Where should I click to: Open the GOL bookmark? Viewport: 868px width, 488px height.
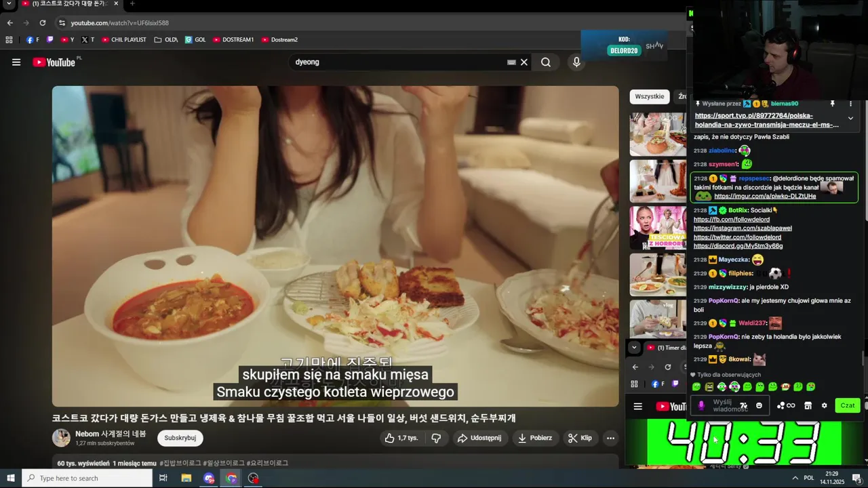(x=195, y=40)
